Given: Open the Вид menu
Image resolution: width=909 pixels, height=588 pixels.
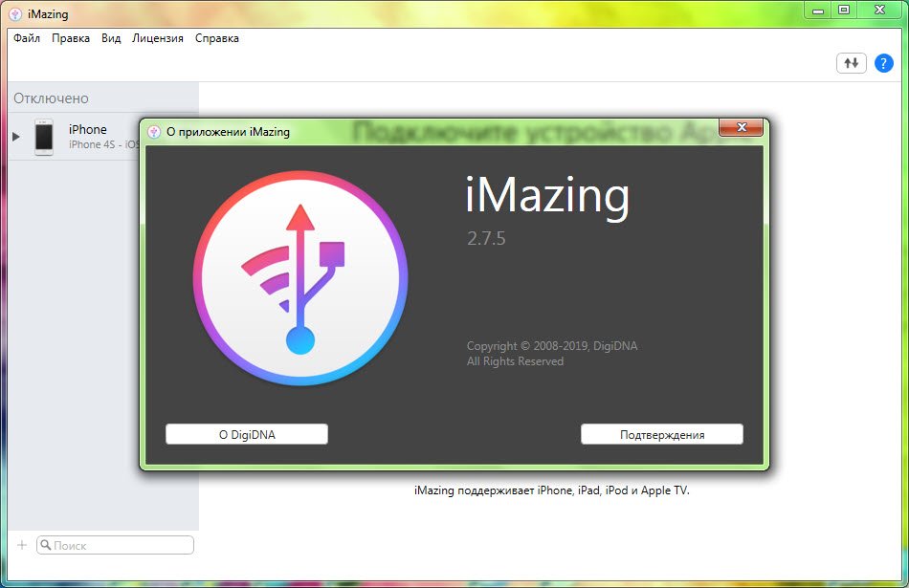Looking at the screenshot, I should 111,38.
